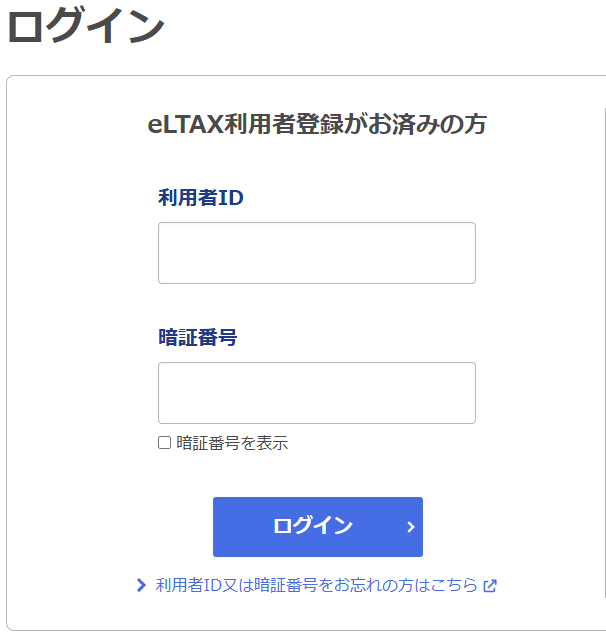Click the external link icon after こちら
The width and height of the screenshot is (606, 633).
point(490,586)
